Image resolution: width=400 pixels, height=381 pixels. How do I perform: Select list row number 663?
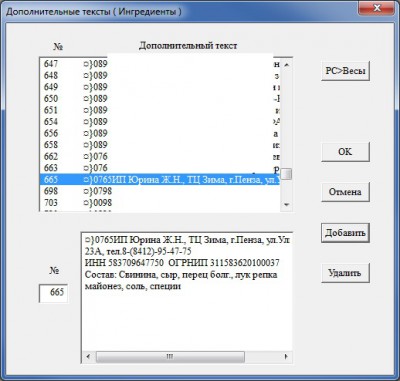[160, 168]
